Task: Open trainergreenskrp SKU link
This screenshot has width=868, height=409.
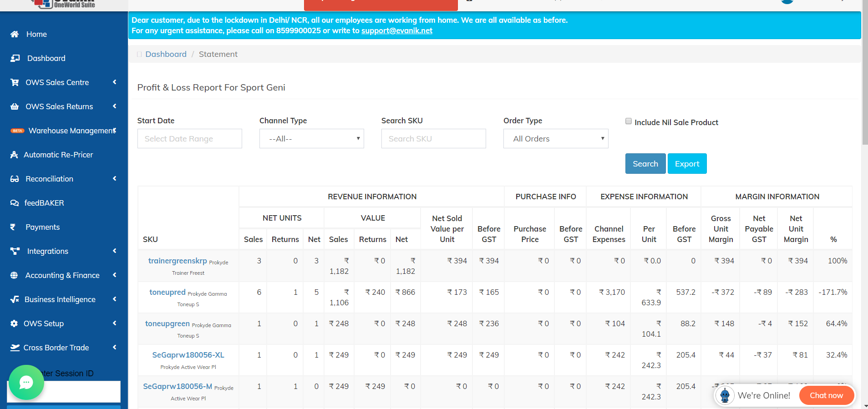Action: pyautogui.click(x=178, y=261)
